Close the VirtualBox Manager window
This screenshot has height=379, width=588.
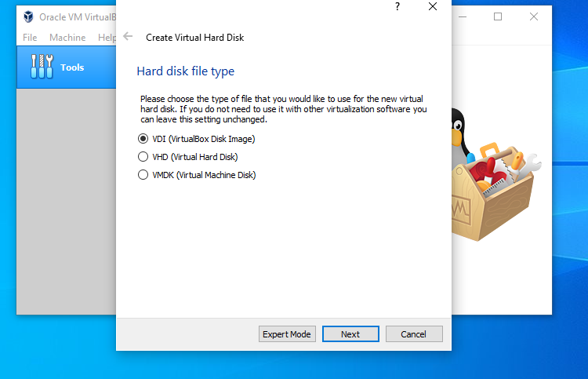pos(534,17)
